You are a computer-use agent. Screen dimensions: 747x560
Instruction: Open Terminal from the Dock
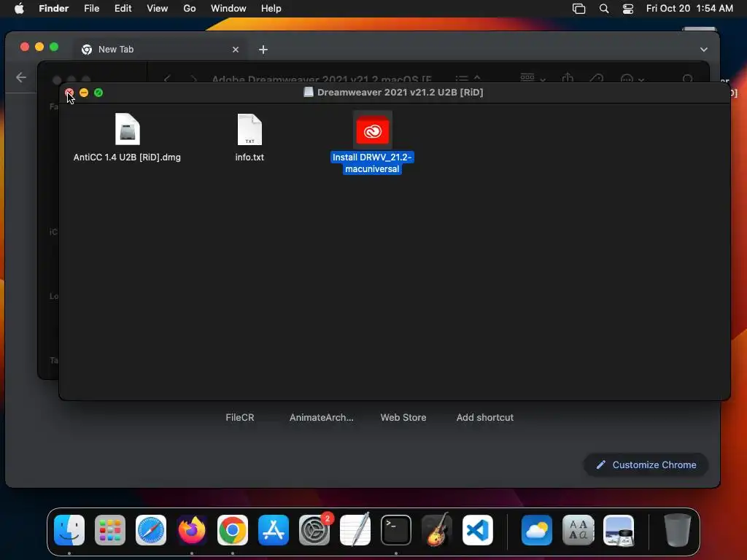(396, 530)
